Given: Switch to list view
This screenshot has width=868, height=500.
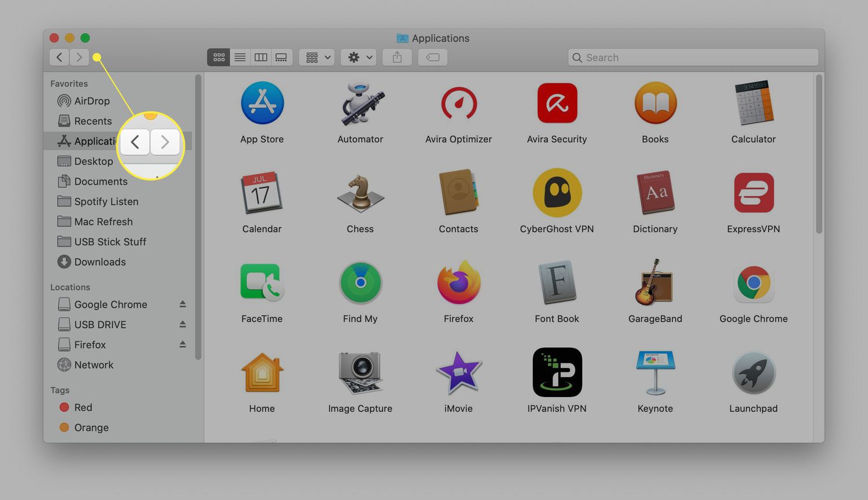Looking at the screenshot, I should pos(240,57).
